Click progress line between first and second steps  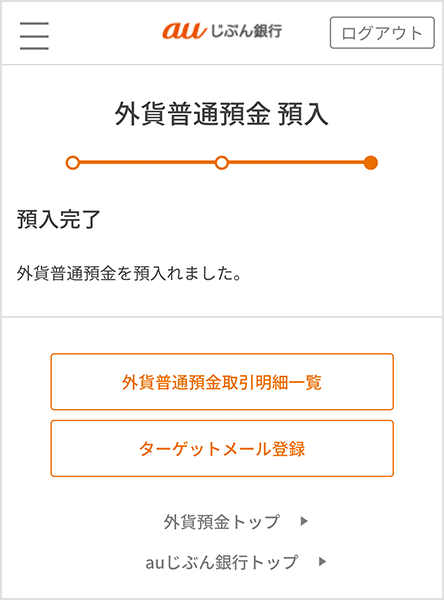pyautogui.click(x=147, y=163)
